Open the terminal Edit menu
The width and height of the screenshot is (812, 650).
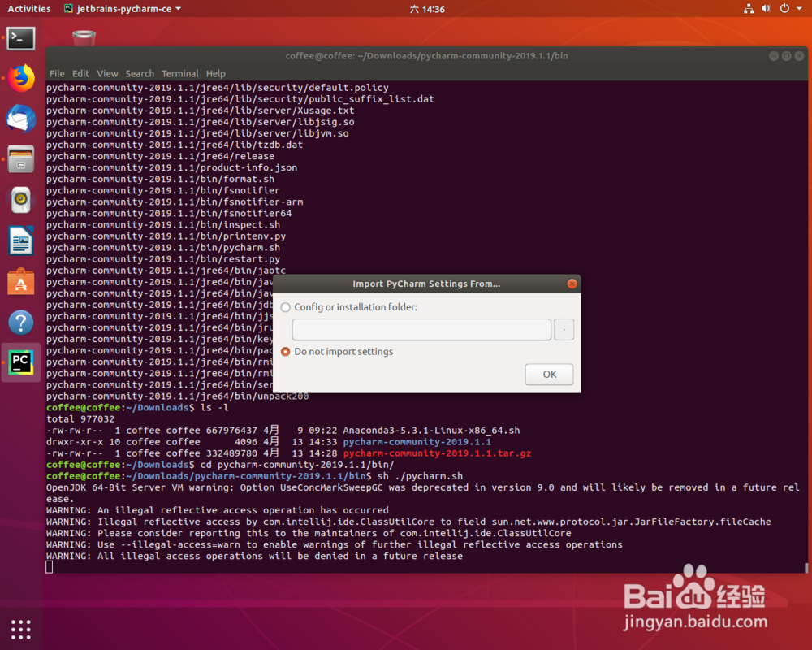coord(80,74)
